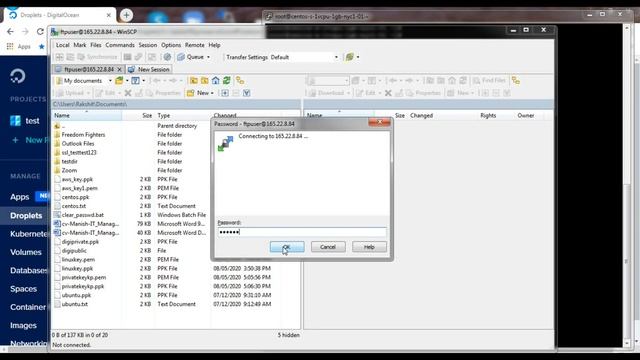Open the Commands menu
Viewport: 640px width, 360px height.
pos(120,45)
